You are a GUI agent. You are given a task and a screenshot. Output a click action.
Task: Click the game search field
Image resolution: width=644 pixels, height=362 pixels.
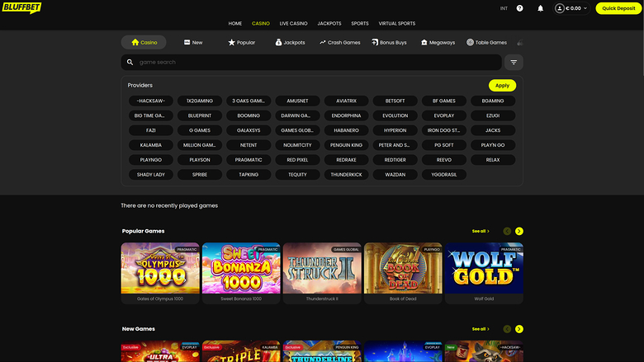coord(311,63)
